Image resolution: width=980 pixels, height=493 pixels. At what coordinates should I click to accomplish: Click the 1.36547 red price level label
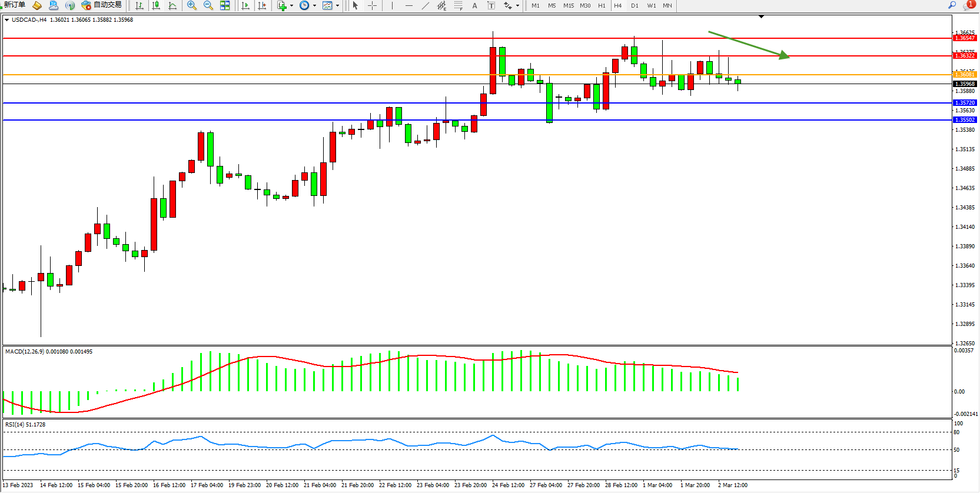[965, 38]
